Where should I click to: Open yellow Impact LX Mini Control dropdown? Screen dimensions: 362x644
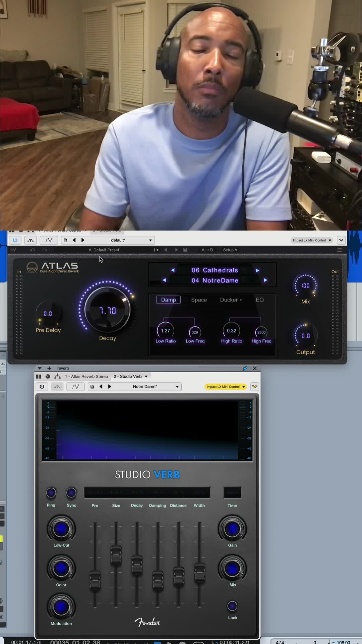(226, 387)
